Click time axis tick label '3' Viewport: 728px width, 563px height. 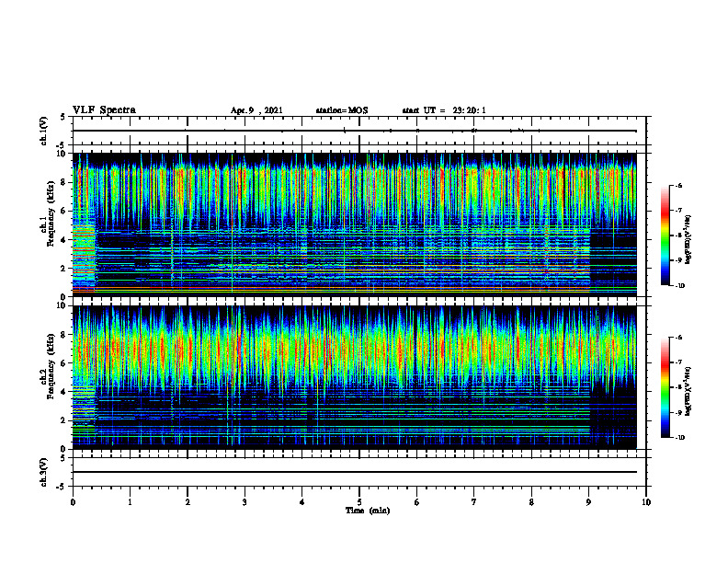245,502
